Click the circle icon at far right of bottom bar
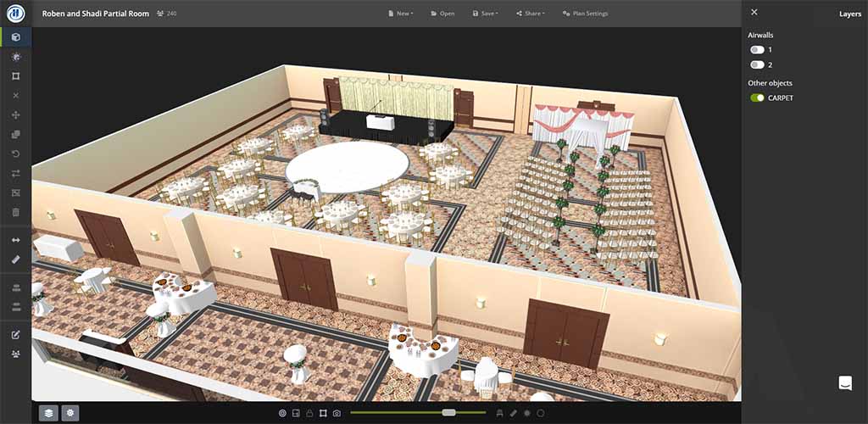The width and height of the screenshot is (868, 424). point(540,413)
